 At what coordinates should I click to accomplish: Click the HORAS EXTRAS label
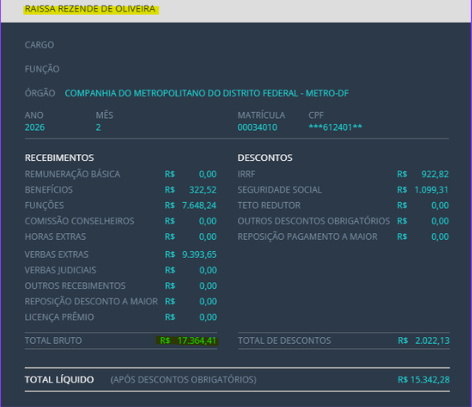click(x=55, y=237)
